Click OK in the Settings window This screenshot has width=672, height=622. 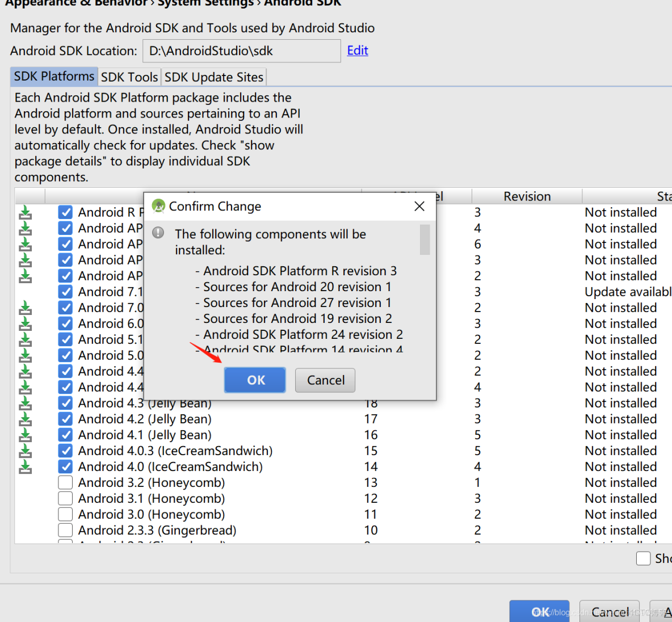[540, 611]
